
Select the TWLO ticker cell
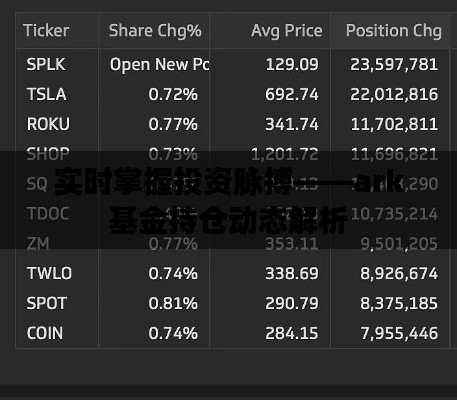click(49, 273)
